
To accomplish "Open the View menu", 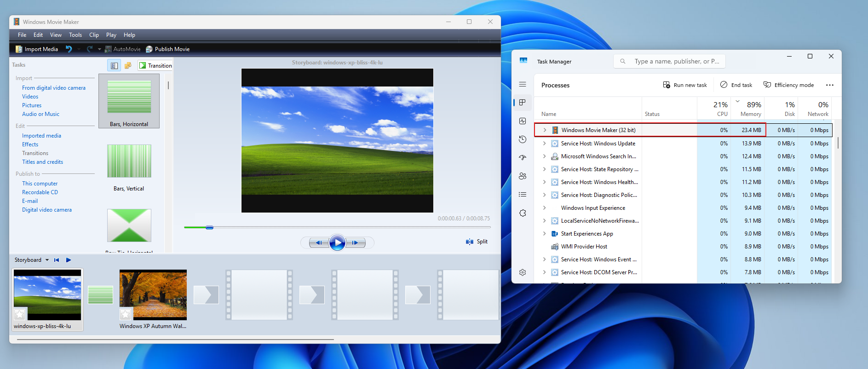I will click(x=56, y=35).
